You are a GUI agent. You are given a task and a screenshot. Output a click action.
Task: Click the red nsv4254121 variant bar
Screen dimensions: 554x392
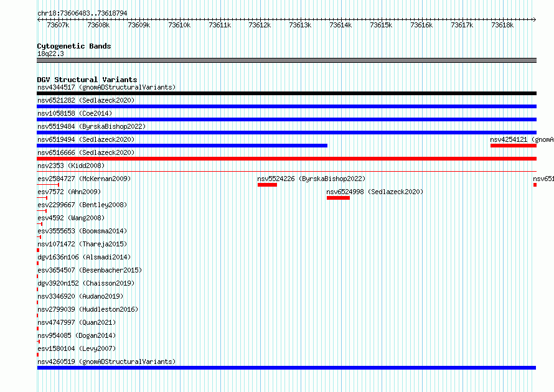(514, 146)
